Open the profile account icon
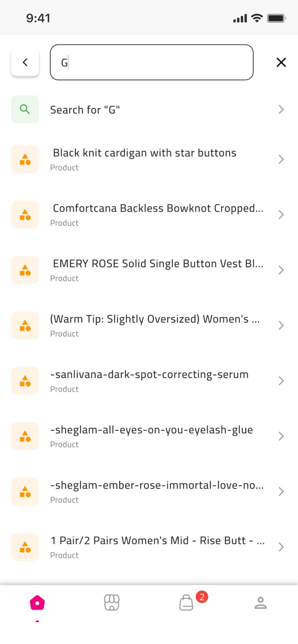Image resolution: width=298 pixels, height=644 pixels. 261,603
